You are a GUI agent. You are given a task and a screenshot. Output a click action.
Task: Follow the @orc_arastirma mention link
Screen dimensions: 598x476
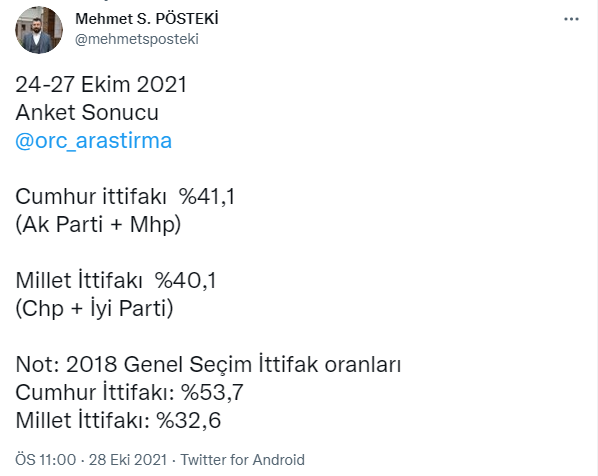coord(93,141)
